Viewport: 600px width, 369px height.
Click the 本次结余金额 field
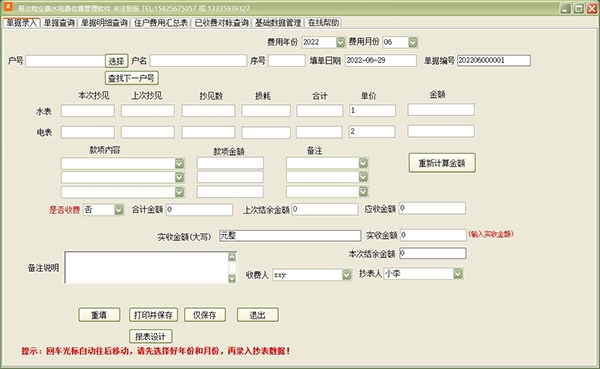click(x=433, y=253)
